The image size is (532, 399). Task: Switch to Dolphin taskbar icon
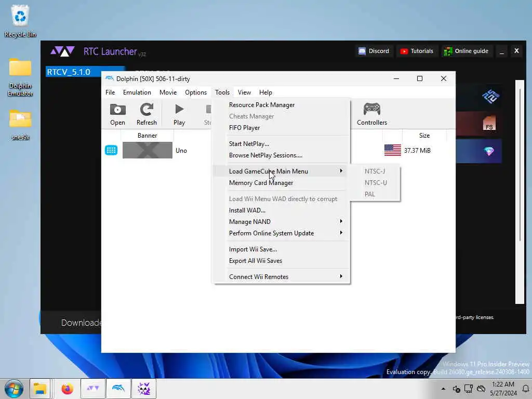[118, 389]
